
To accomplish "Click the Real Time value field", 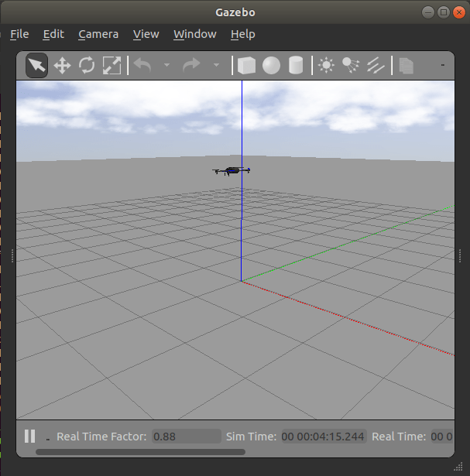I will click(442, 437).
